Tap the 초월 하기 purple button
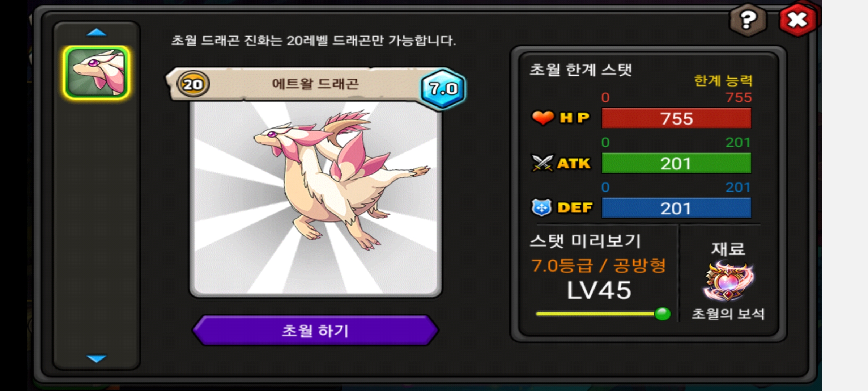 click(x=315, y=330)
